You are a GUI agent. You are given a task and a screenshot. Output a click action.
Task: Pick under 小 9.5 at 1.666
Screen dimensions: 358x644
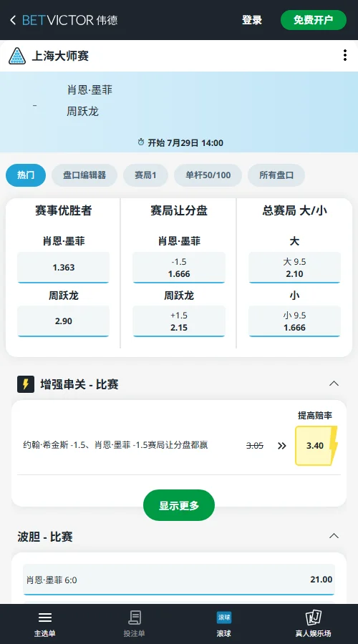(x=295, y=321)
